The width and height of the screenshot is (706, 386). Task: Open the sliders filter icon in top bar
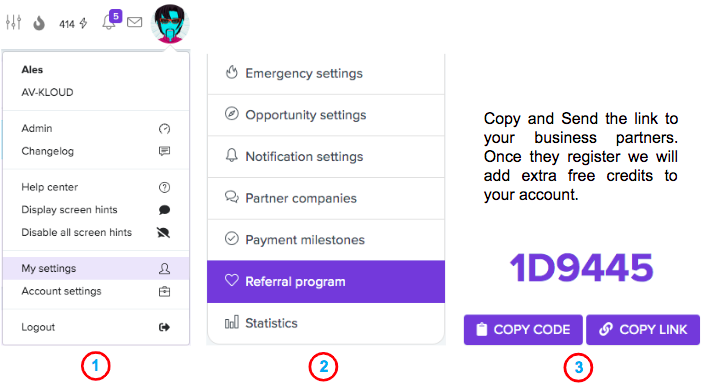14,22
